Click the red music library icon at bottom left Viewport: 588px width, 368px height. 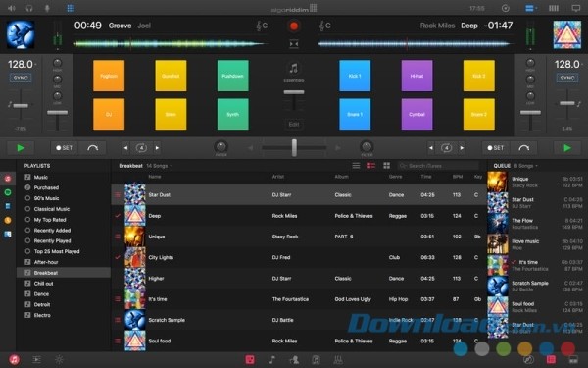coord(15,360)
